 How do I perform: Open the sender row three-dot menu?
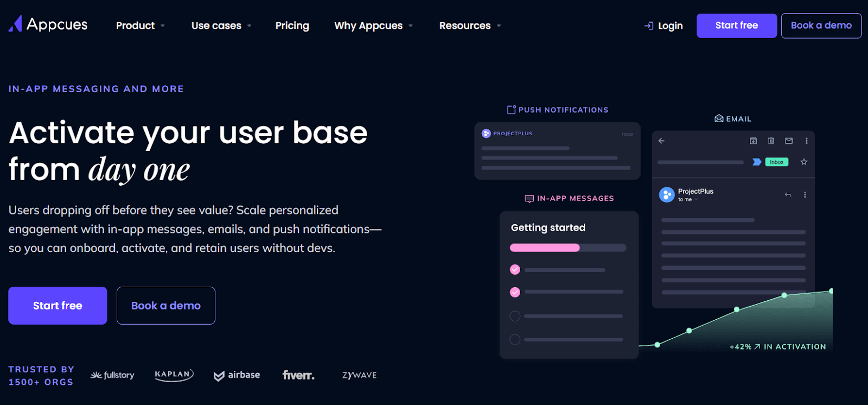point(805,194)
